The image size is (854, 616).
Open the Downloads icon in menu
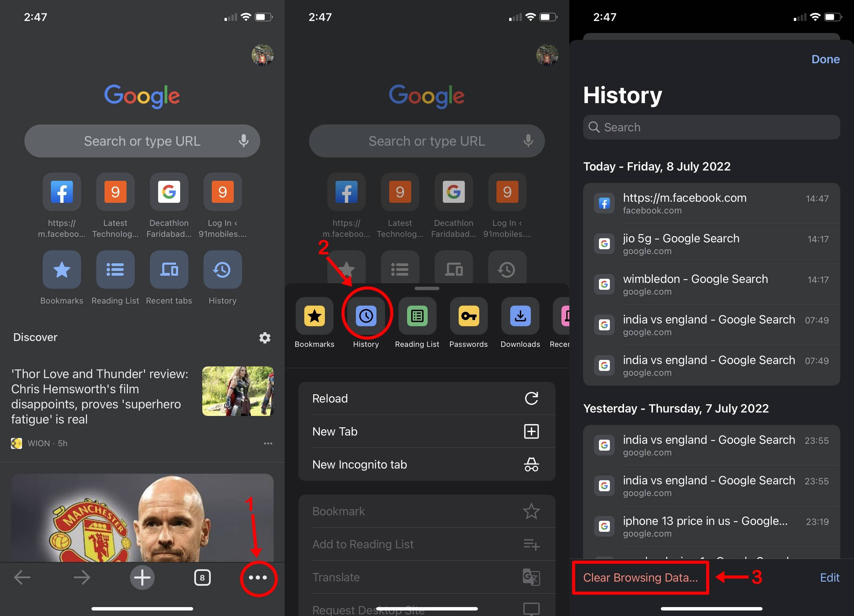[520, 316]
